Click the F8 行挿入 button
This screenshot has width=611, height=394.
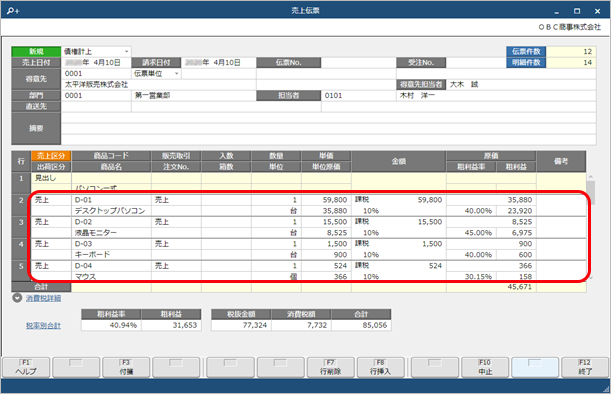(x=380, y=367)
